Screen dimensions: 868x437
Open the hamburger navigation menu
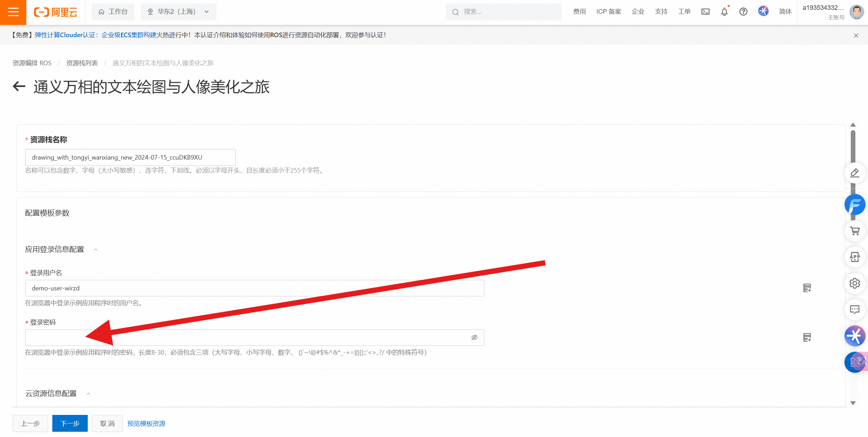(13, 12)
